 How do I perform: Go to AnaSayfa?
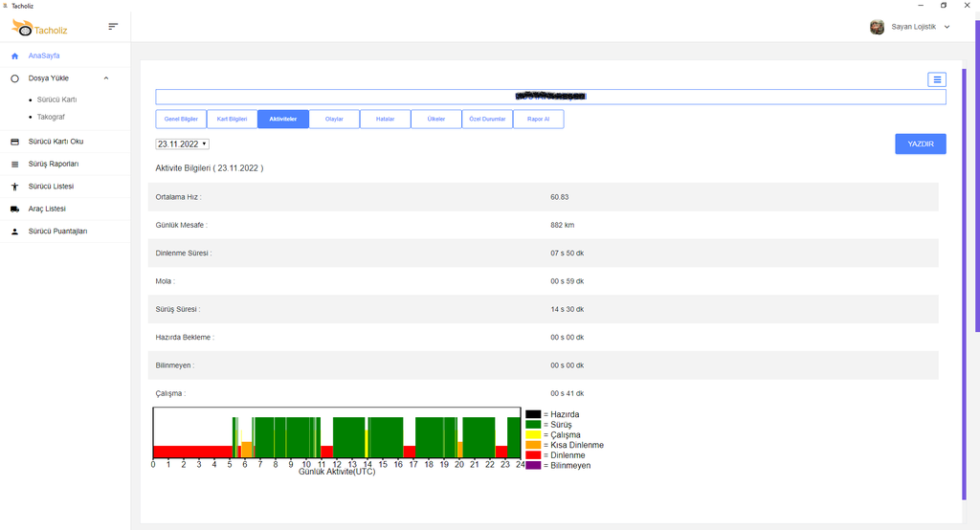(x=44, y=55)
